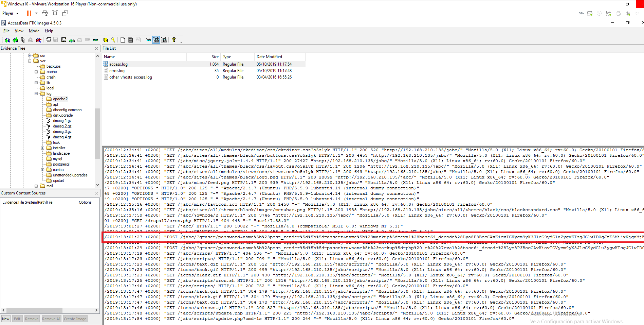Collapse the log folder tree node

tap(36, 93)
